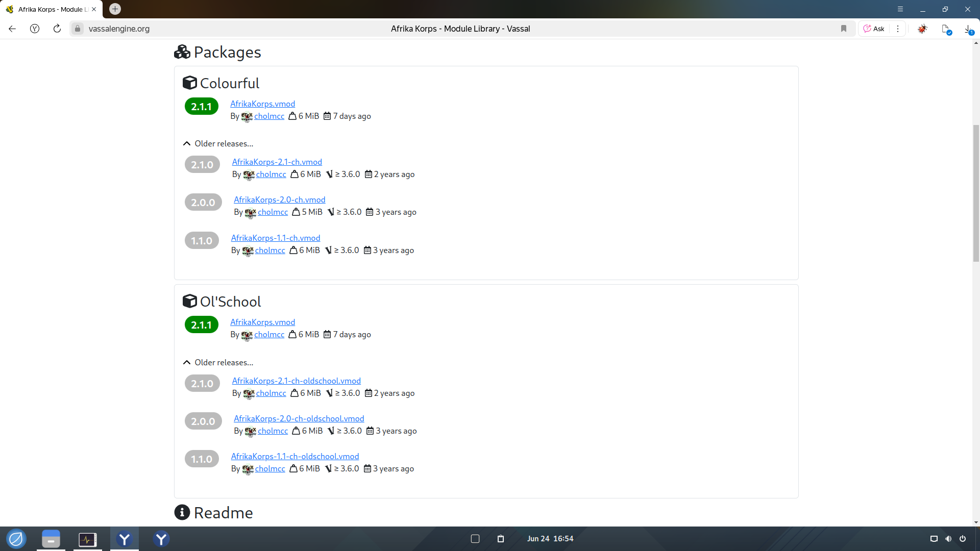The height and width of the screenshot is (551, 980).
Task: Click the Readme info icon
Action: tap(182, 512)
